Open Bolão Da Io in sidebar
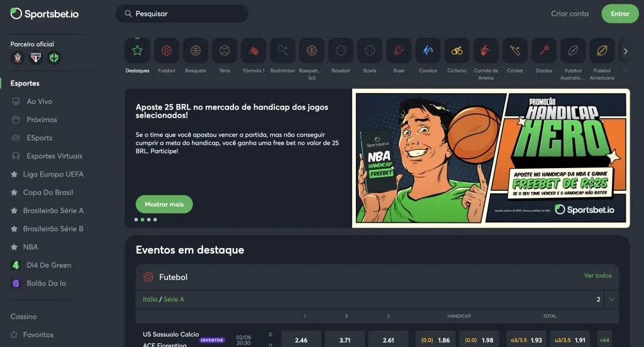 [46, 283]
